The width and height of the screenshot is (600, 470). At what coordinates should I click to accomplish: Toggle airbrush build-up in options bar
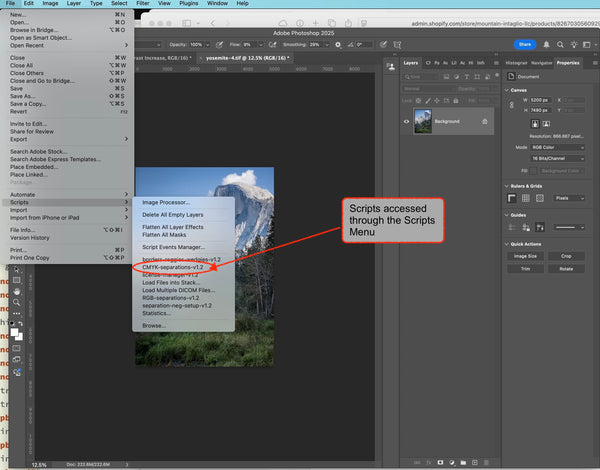click(273, 45)
